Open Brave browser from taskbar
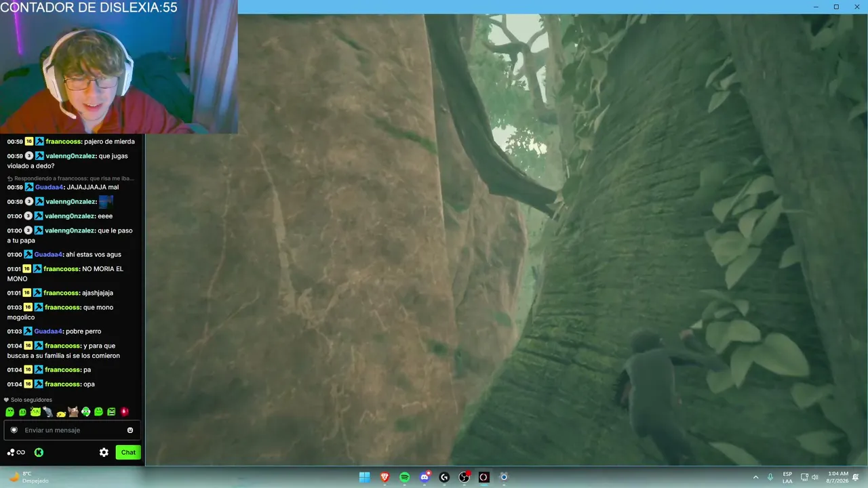The height and width of the screenshot is (488, 868). (x=384, y=477)
